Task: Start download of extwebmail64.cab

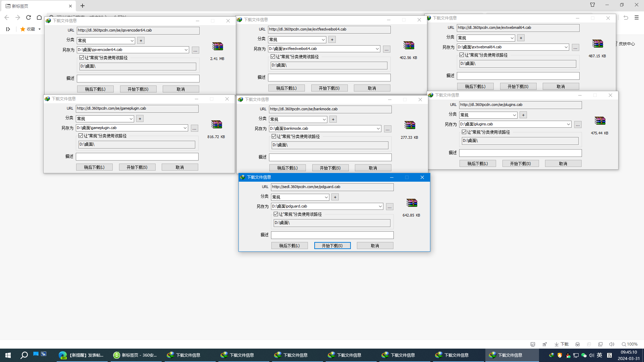Action: 518,86
